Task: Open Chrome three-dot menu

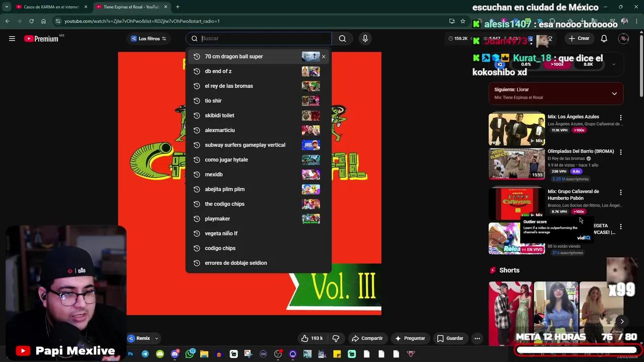Action: [x=636, y=21]
